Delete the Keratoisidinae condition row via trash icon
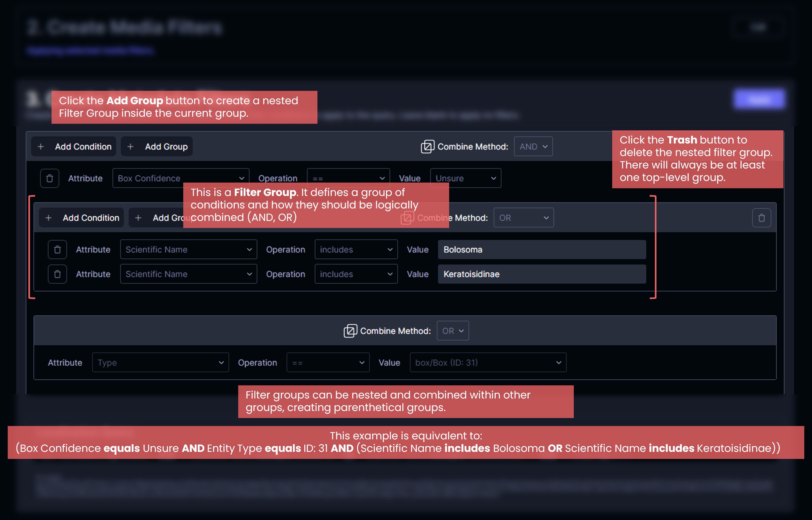Screen dimensions: 812x520 [x=57, y=274]
